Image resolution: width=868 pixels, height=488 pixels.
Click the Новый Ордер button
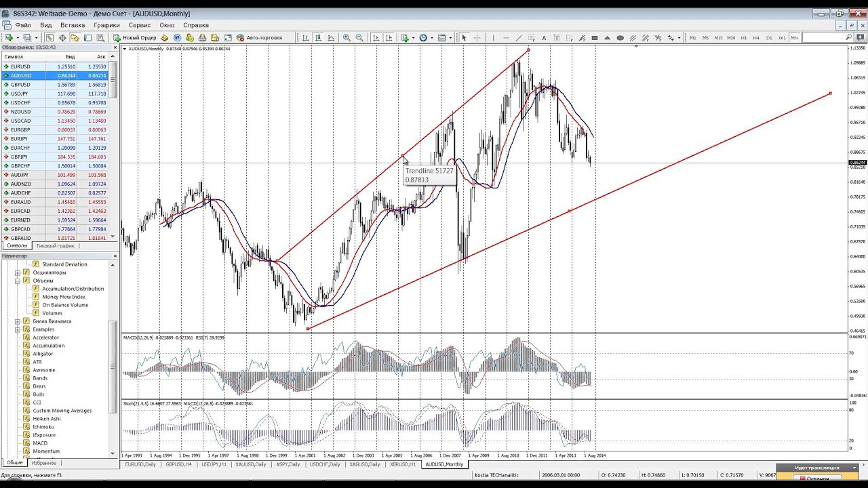coord(135,38)
